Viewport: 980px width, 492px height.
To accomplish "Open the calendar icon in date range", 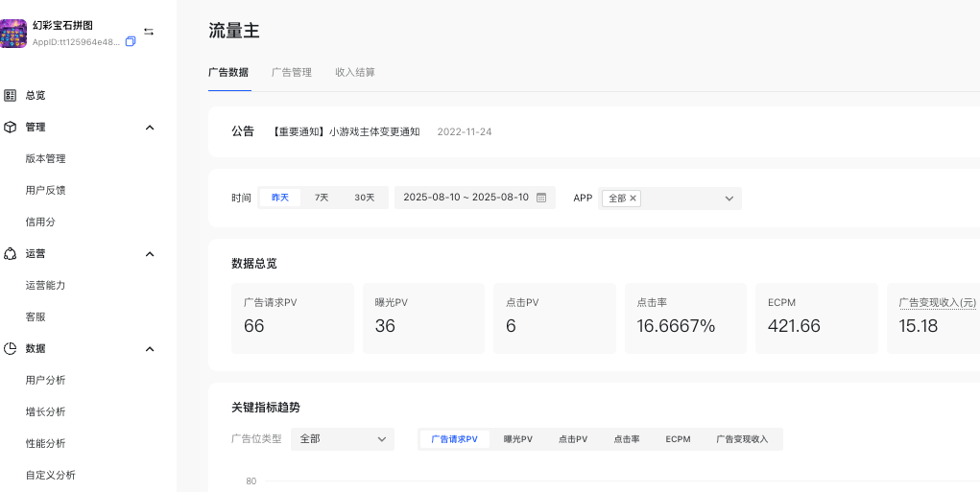I will point(541,198).
